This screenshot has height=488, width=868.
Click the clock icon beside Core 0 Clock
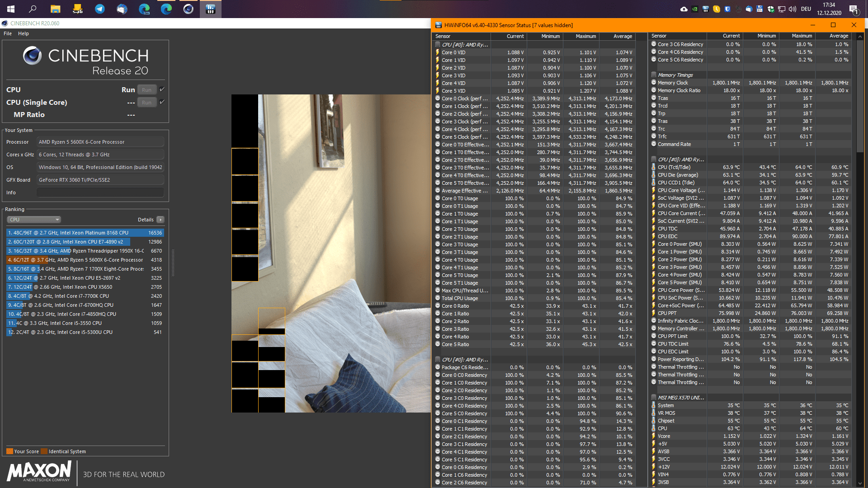click(437, 99)
